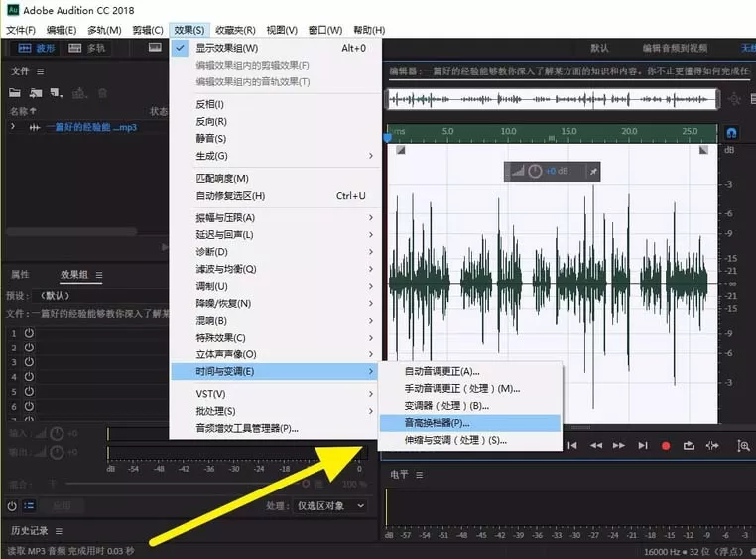Switch to the 多轨 multitrack view
The width and height of the screenshot is (756, 559).
(86, 48)
